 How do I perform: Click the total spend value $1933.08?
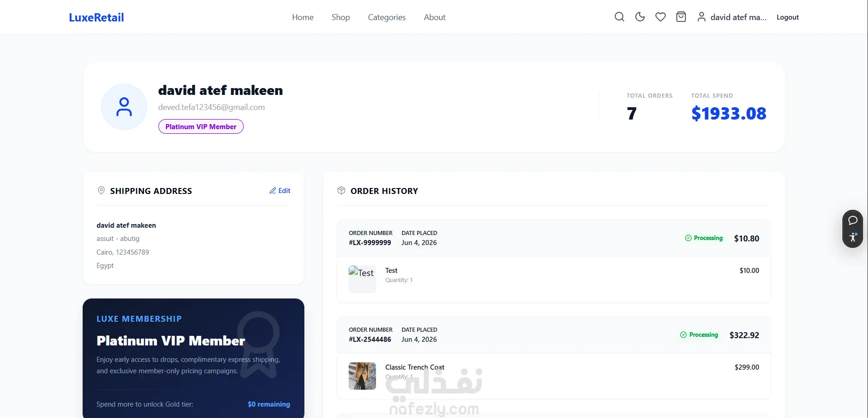pyautogui.click(x=729, y=114)
